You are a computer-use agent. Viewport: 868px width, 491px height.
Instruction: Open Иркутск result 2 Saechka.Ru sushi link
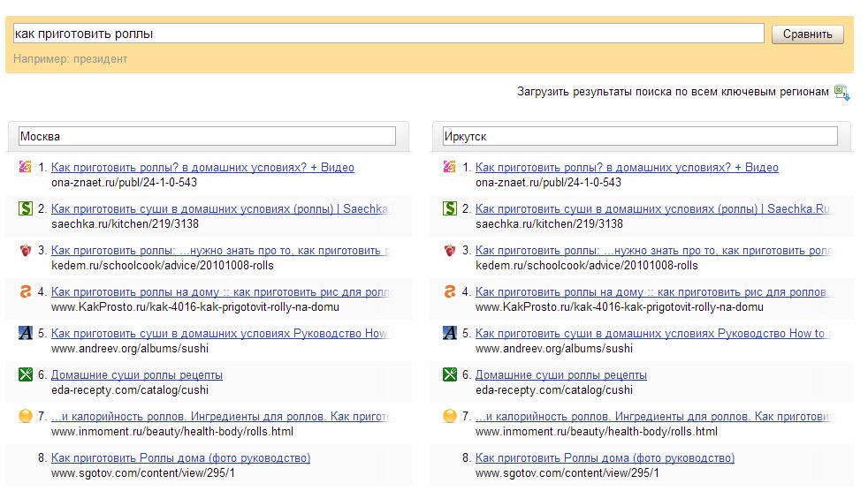pos(653,208)
